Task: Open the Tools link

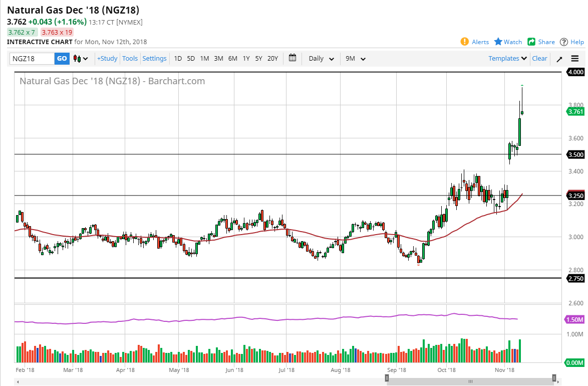Action: tap(130, 58)
